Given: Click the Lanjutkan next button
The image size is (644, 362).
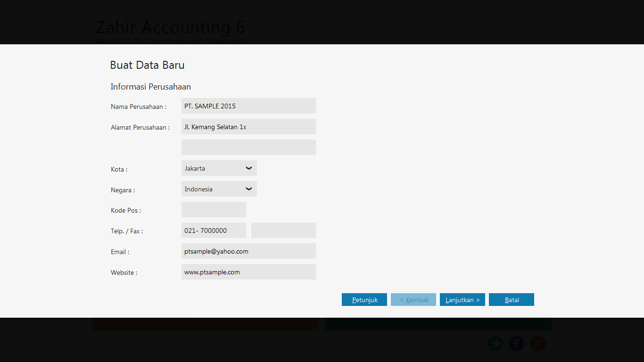Looking at the screenshot, I should point(462,300).
